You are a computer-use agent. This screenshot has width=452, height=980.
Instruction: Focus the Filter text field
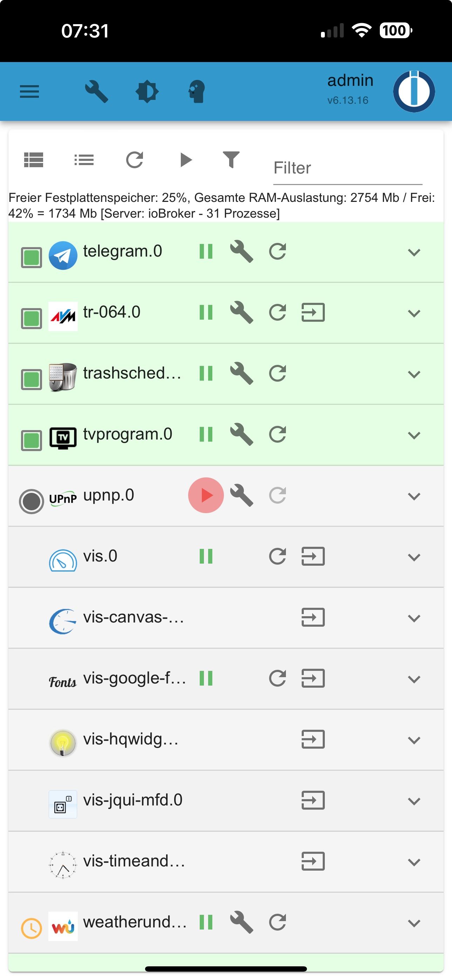click(x=348, y=168)
